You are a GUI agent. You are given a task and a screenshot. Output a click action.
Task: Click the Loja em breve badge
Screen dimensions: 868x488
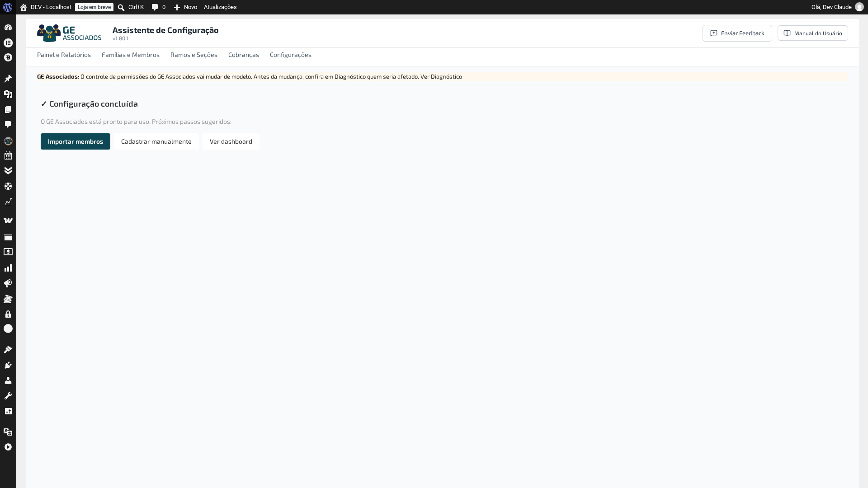(94, 7)
